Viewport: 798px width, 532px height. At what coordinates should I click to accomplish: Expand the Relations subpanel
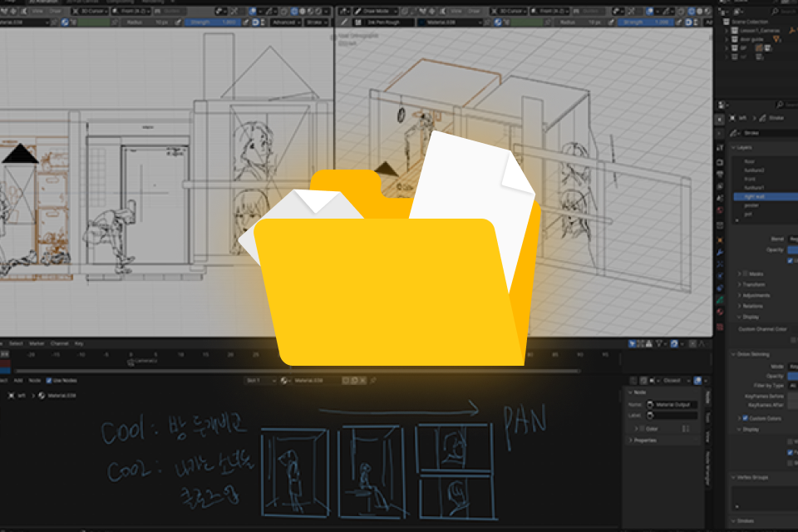click(x=739, y=306)
